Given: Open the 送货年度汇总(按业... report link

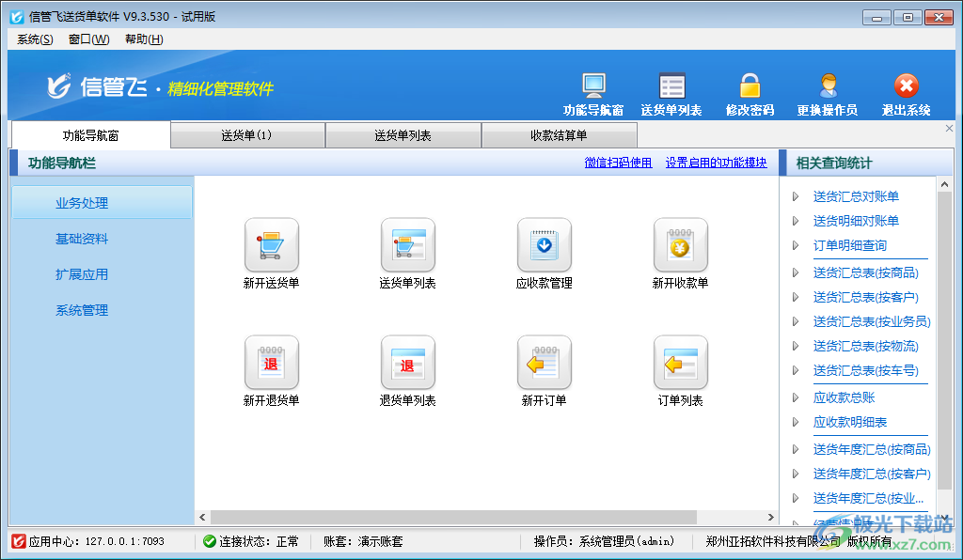Looking at the screenshot, I should point(868,498).
